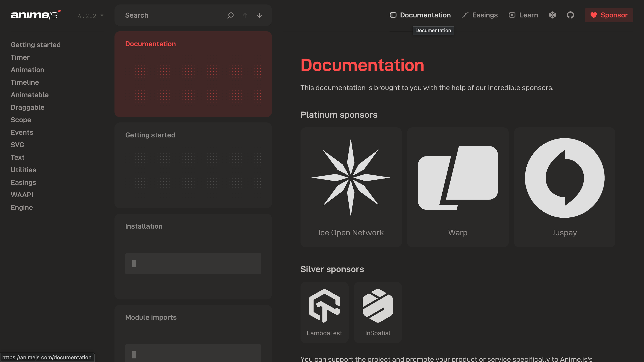
Task: Select Animatable in the sidebar
Action: pos(30,95)
